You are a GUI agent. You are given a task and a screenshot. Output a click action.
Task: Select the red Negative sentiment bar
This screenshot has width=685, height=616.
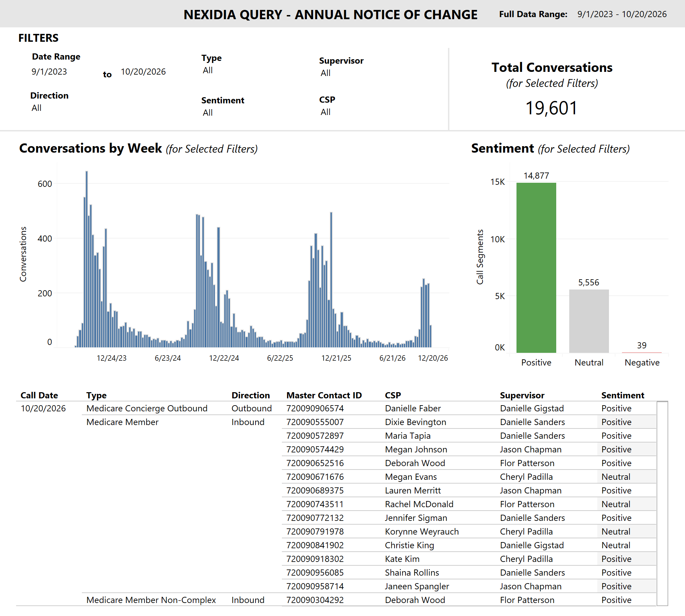pos(642,352)
